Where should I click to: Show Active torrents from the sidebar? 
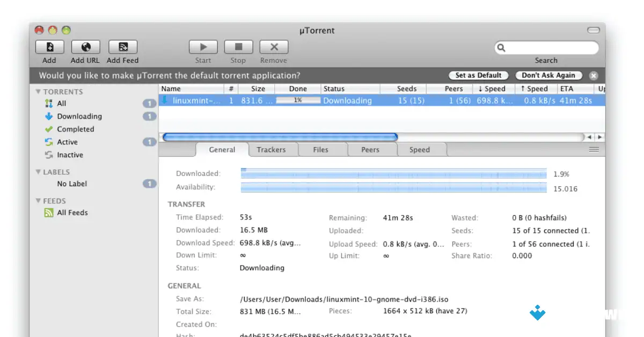(68, 142)
